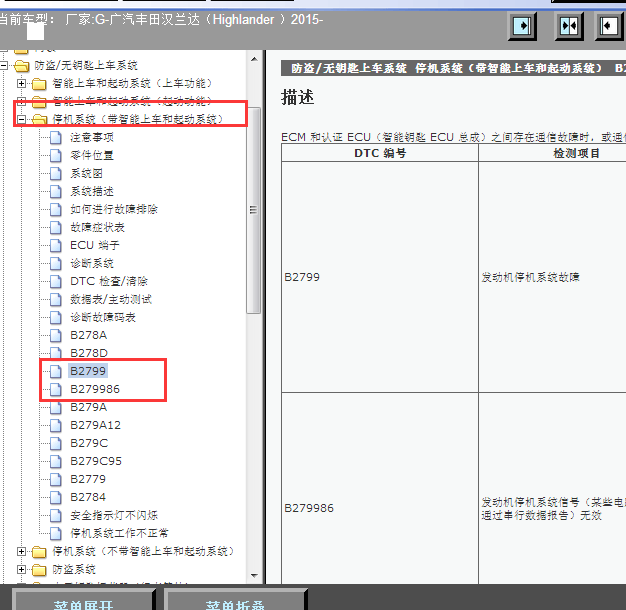Click the 菜单折叠 button
The height and width of the screenshot is (610, 626).
(236, 600)
